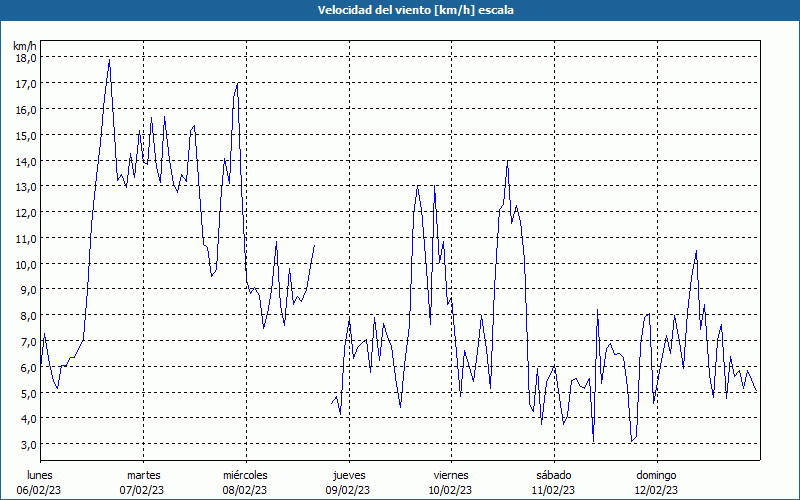Select the 14,0 y-axis value

coord(26,162)
